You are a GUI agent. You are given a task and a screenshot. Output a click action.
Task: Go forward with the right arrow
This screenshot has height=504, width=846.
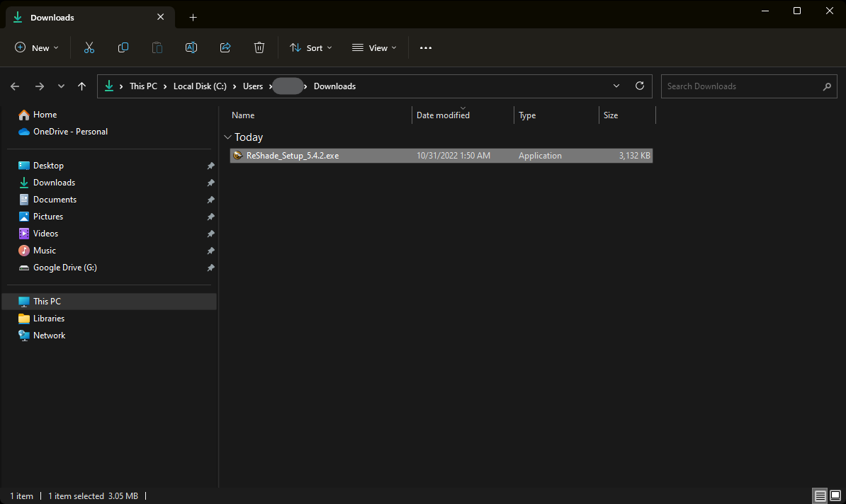(40, 86)
